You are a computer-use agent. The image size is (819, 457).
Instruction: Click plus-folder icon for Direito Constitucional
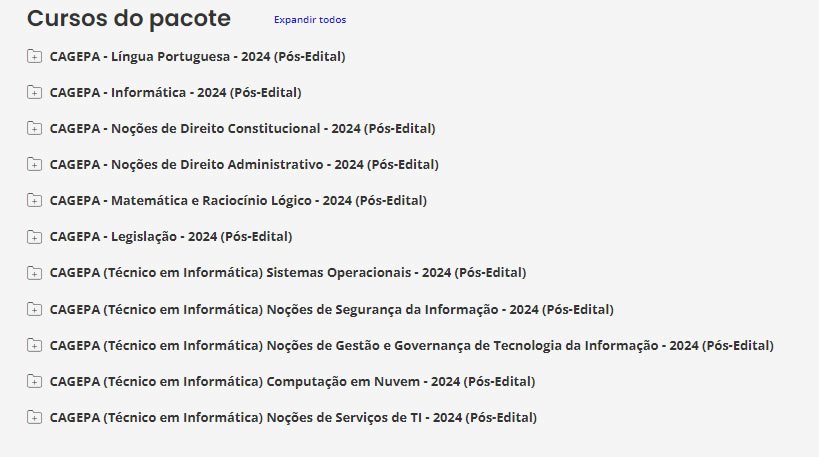click(x=34, y=128)
